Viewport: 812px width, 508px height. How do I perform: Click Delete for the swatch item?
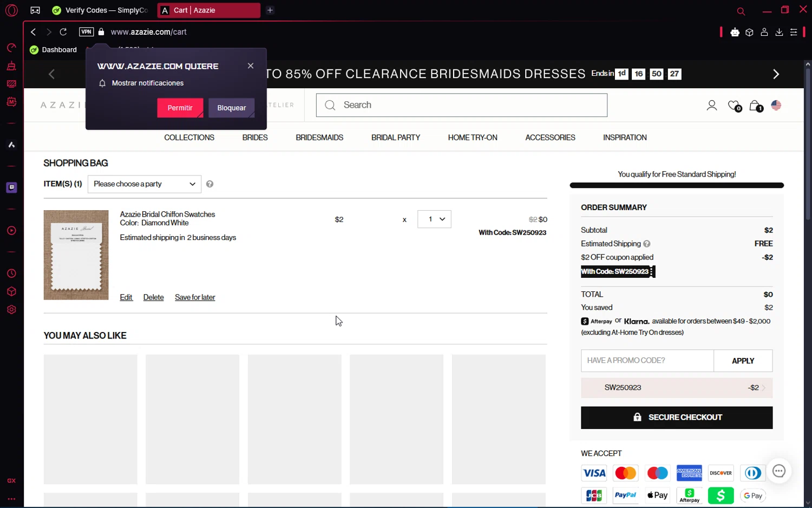pyautogui.click(x=154, y=297)
